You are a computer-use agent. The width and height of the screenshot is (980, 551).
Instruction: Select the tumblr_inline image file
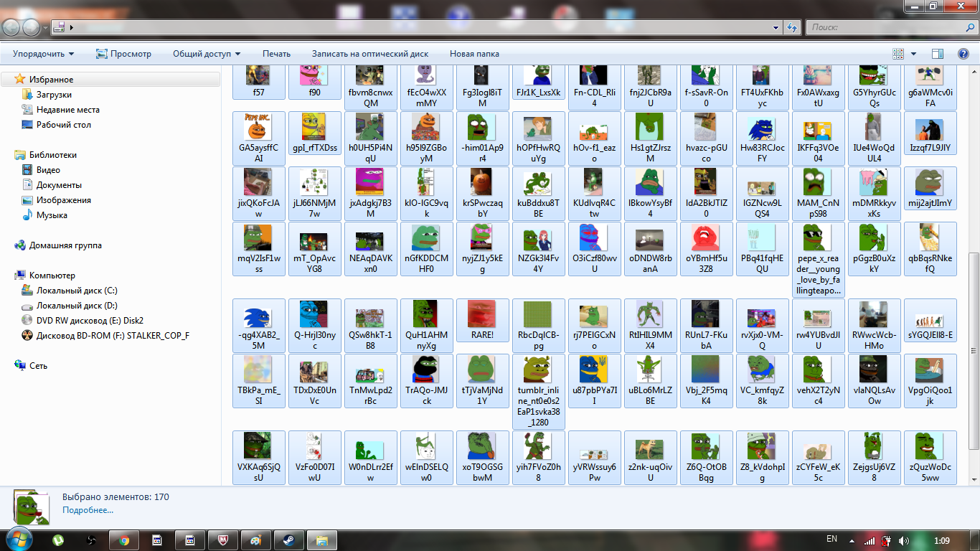point(538,392)
